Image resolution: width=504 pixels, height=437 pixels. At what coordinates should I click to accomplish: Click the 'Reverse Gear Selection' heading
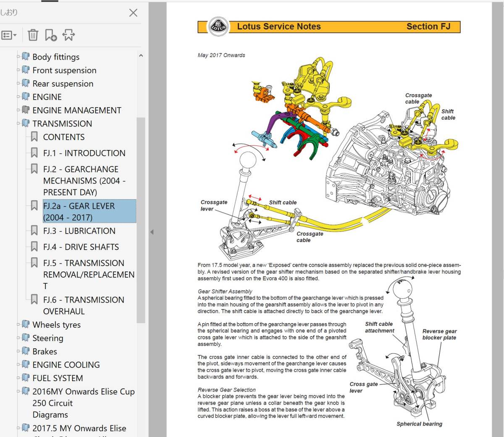pos(227,390)
